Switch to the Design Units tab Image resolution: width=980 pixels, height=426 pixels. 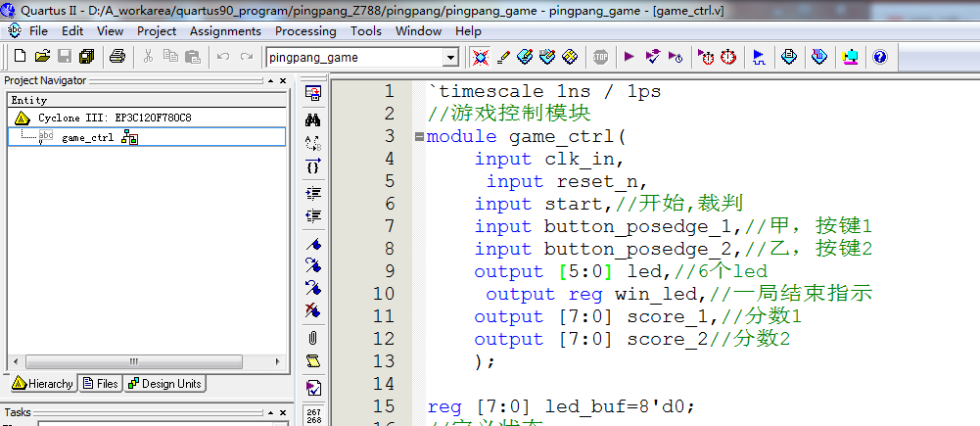pyautogui.click(x=164, y=384)
